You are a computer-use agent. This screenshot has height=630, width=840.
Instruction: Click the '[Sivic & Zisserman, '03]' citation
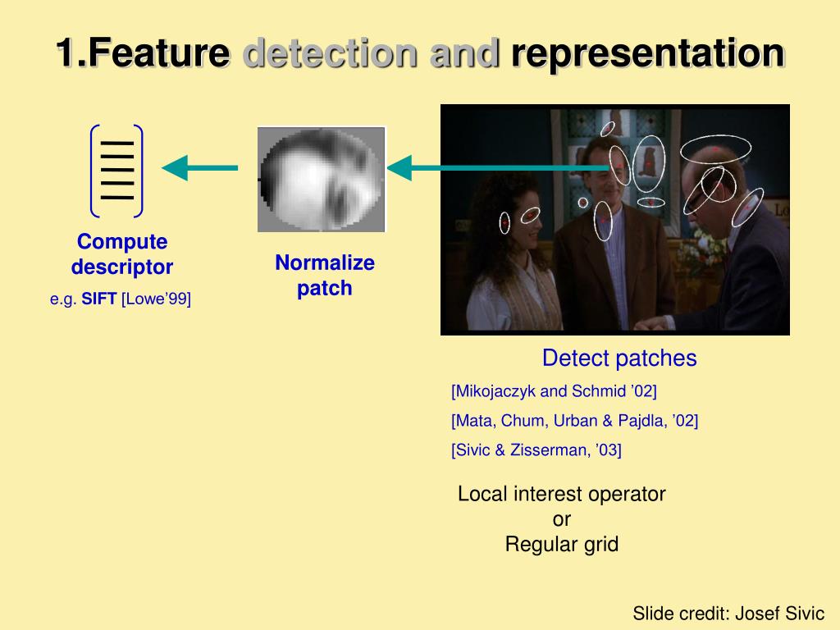(x=536, y=450)
